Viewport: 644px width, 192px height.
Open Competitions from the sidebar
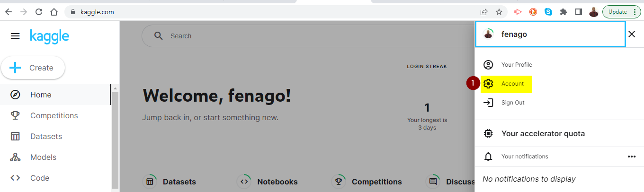pyautogui.click(x=54, y=115)
